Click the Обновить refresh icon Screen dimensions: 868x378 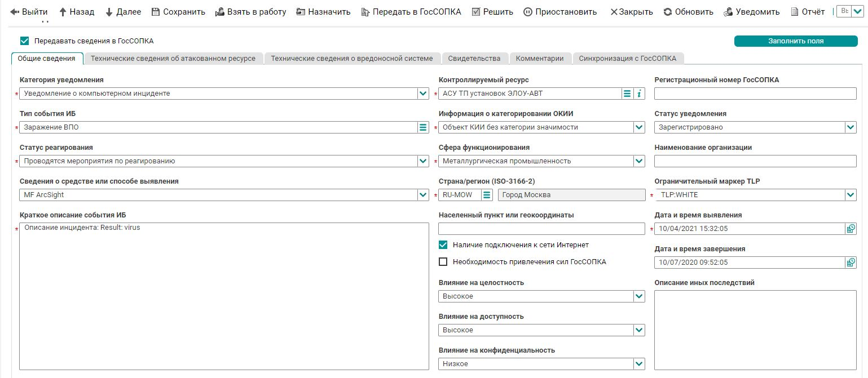[x=668, y=12]
